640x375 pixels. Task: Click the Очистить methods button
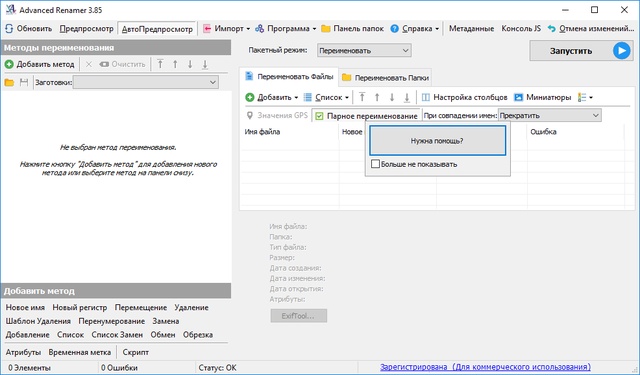click(122, 64)
